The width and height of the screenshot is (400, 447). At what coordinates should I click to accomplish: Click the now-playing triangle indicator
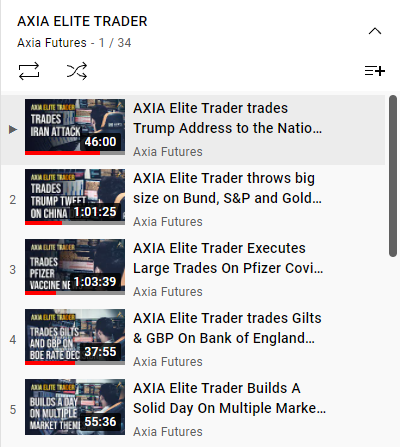13,129
